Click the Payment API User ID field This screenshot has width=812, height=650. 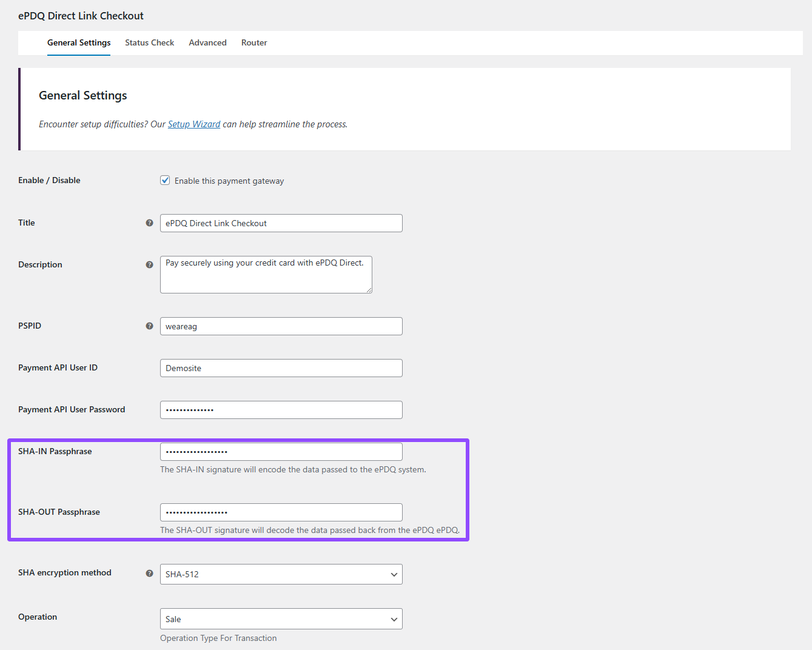click(x=281, y=368)
